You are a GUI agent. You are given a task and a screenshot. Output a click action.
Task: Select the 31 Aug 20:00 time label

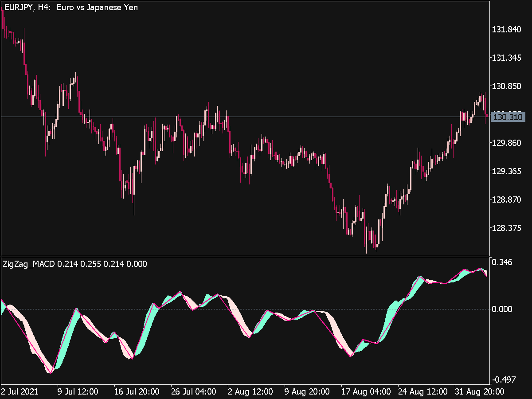pos(479,392)
